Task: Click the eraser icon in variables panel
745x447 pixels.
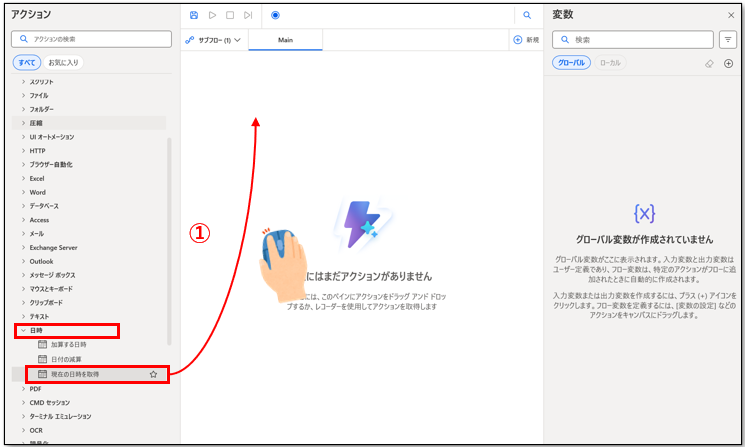Action: coord(709,63)
